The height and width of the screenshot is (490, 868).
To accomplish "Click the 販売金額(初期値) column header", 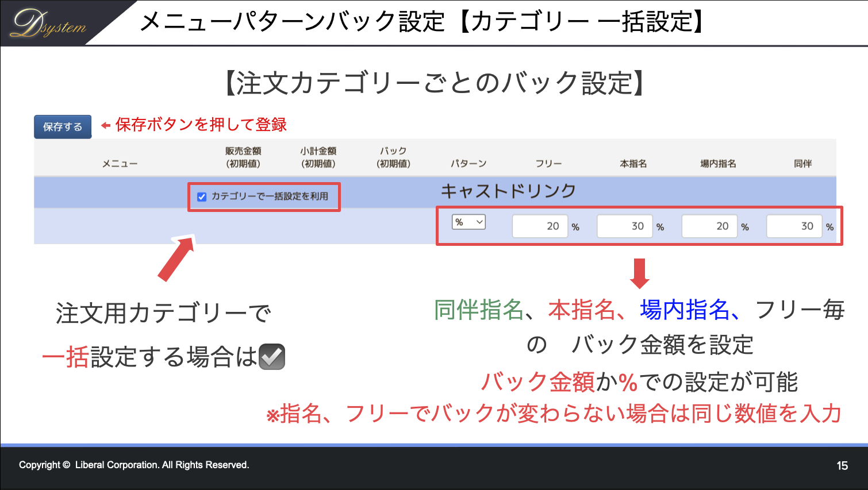I will click(243, 157).
